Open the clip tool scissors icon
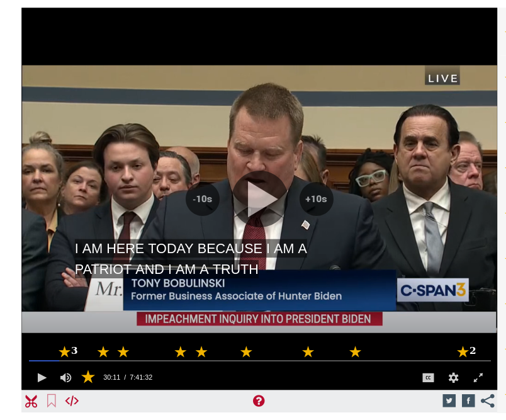Image resolution: width=506 pixels, height=420 pixels. click(x=31, y=401)
